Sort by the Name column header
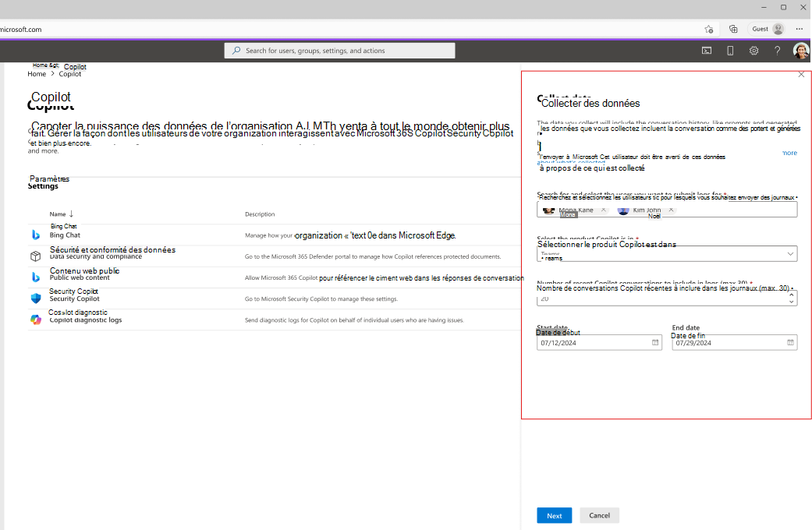The width and height of the screenshot is (812, 530). tap(61, 214)
